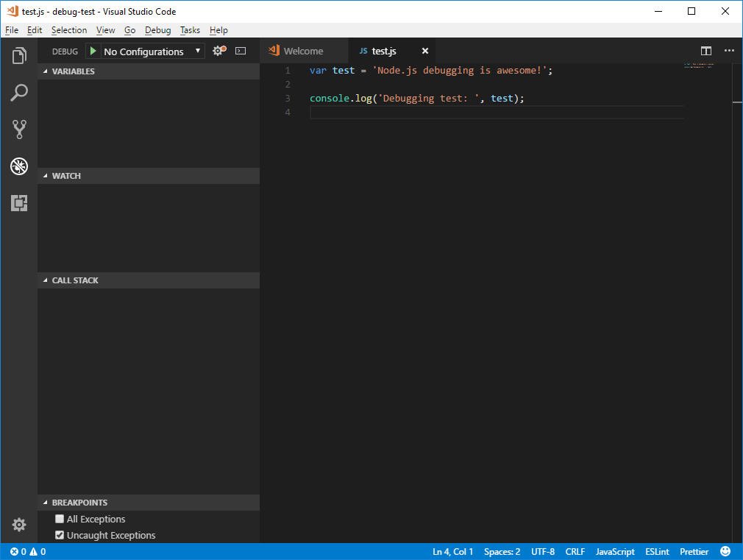This screenshot has height=560, width=743.
Task: Open the Extensions view icon
Action: tap(19, 203)
